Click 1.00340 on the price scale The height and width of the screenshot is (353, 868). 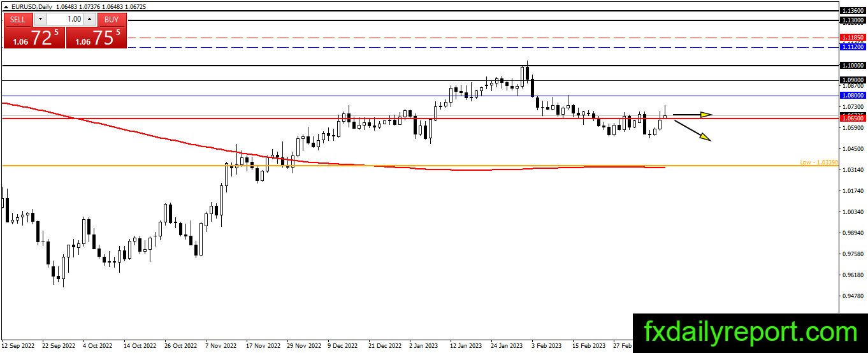click(853, 212)
